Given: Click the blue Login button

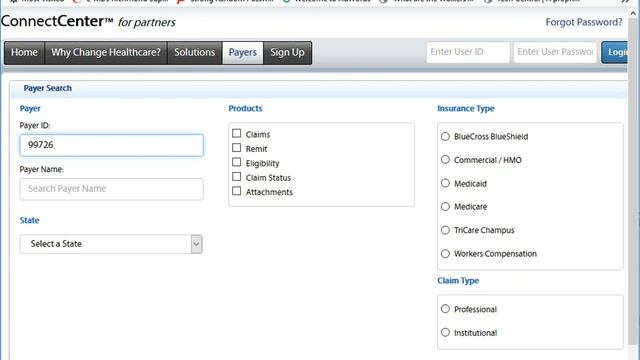Looking at the screenshot, I should [x=615, y=52].
